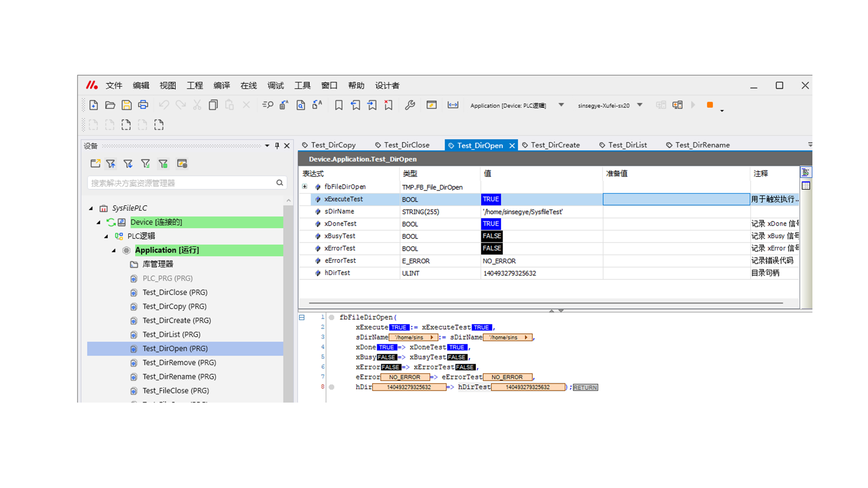Close the 设备 panel
Image resolution: width=868 pixels, height=488 pixels.
pyautogui.click(x=287, y=145)
